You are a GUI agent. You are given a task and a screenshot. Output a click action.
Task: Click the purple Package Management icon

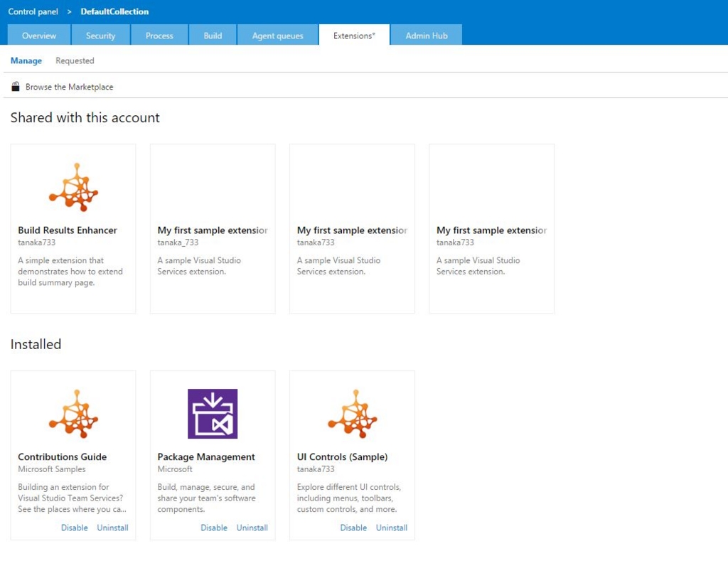coord(213,414)
